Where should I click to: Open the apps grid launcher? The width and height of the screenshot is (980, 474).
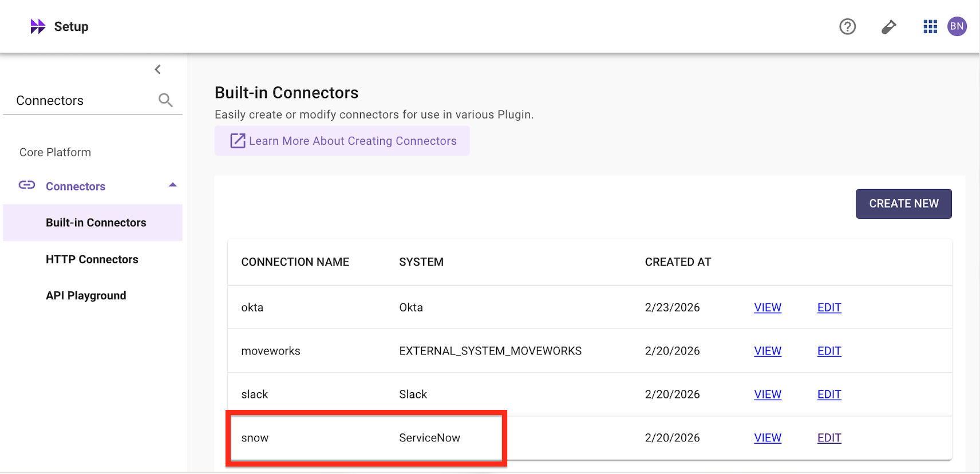[930, 26]
